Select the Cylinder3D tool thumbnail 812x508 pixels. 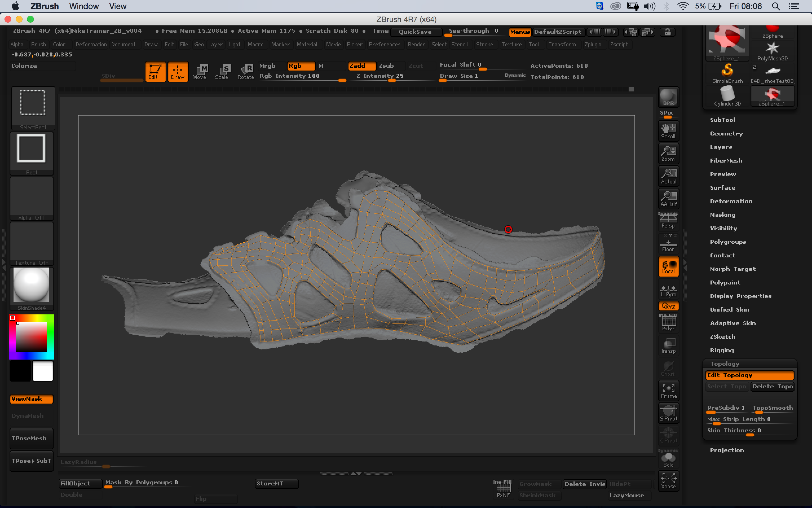pyautogui.click(x=727, y=96)
